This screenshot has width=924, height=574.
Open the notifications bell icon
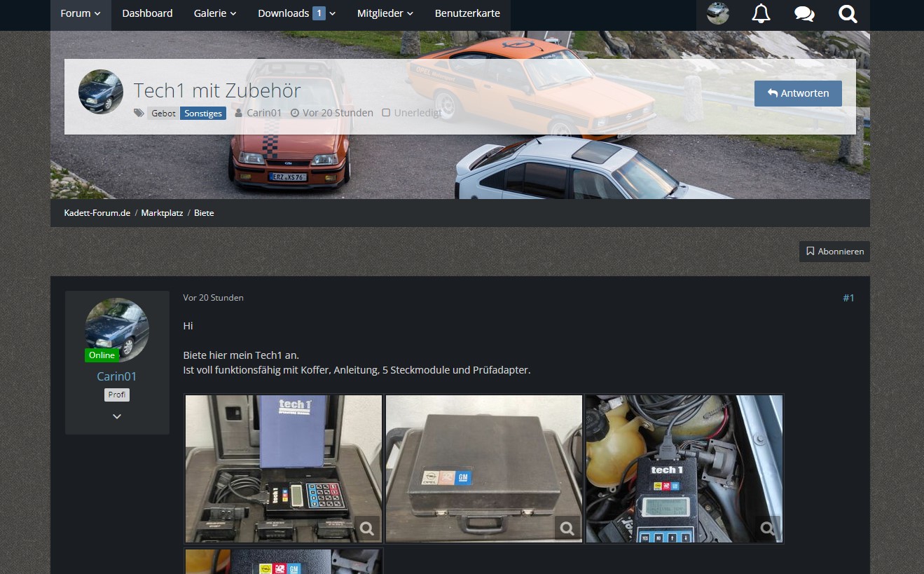(x=761, y=14)
